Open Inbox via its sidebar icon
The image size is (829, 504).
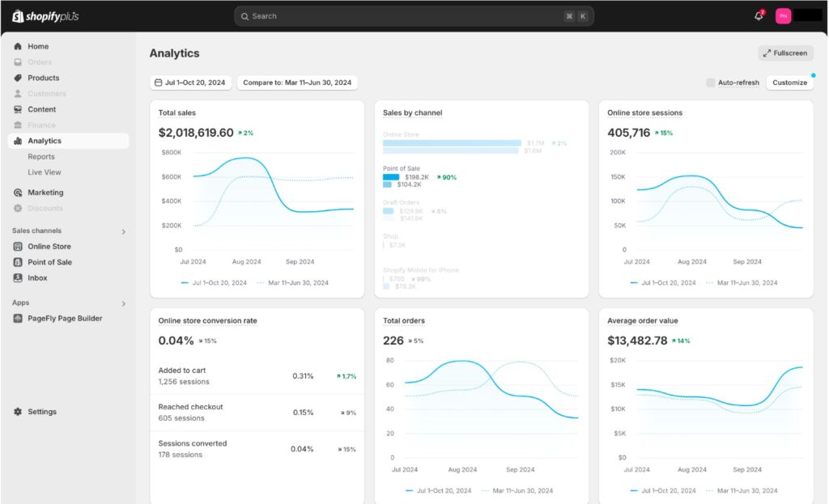tap(18, 278)
